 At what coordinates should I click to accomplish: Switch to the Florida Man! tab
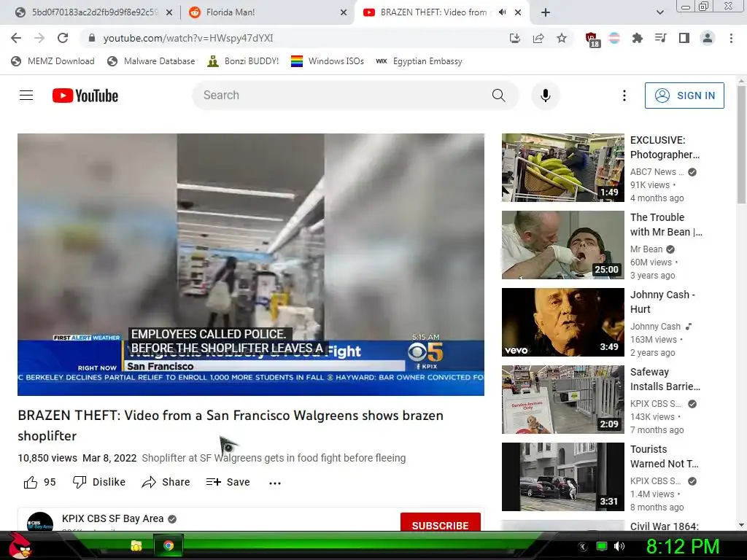(x=267, y=12)
